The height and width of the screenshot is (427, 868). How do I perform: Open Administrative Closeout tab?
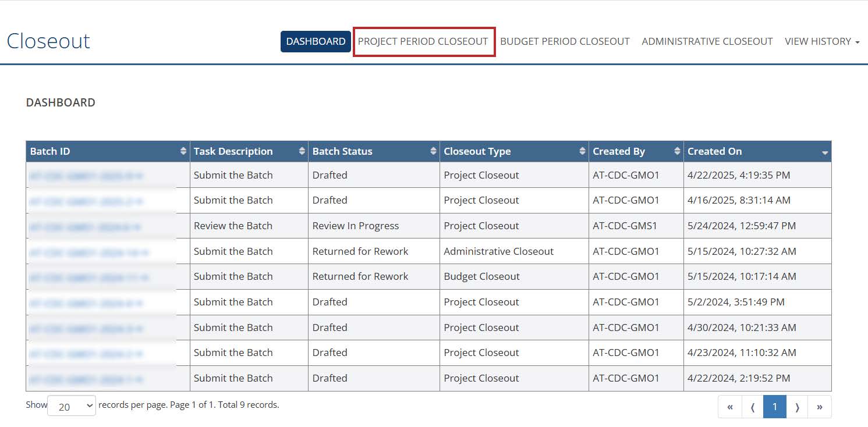point(707,41)
